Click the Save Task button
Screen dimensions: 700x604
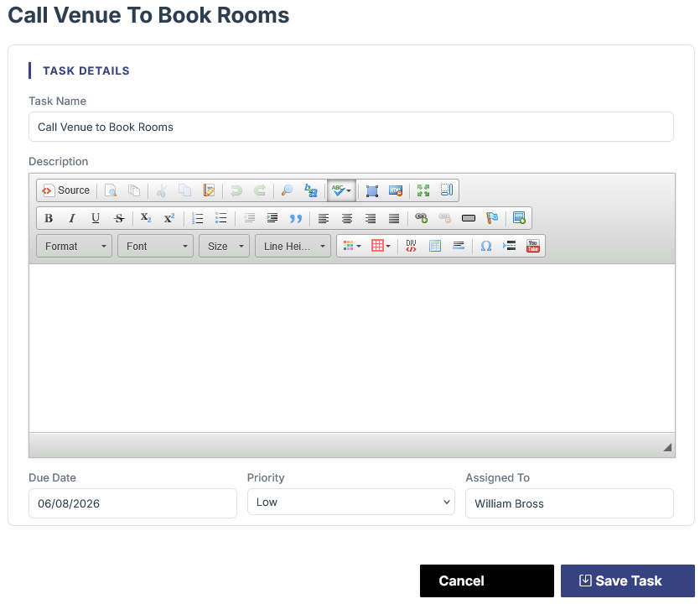point(628,581)
